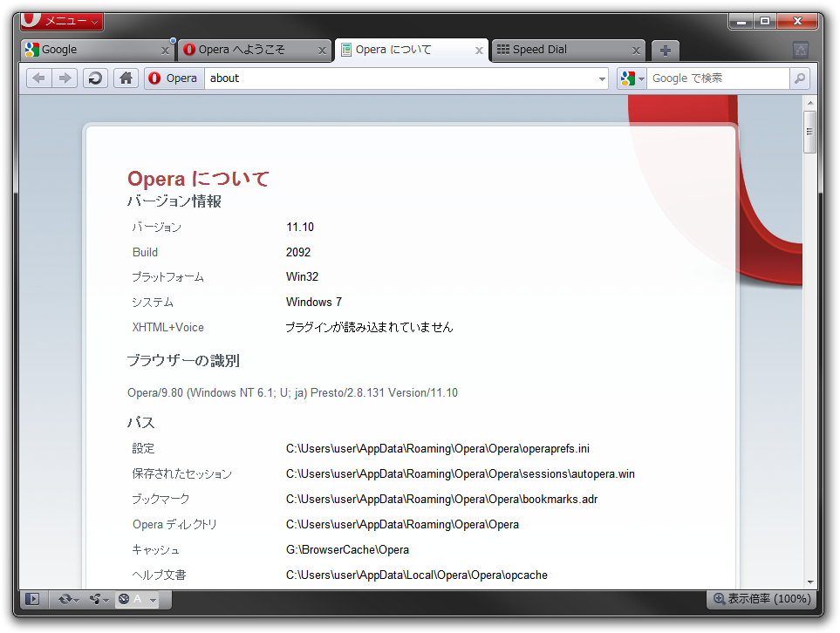
Task: Click the G:\BrowserCache\Opera cache path
Action: 347,549
